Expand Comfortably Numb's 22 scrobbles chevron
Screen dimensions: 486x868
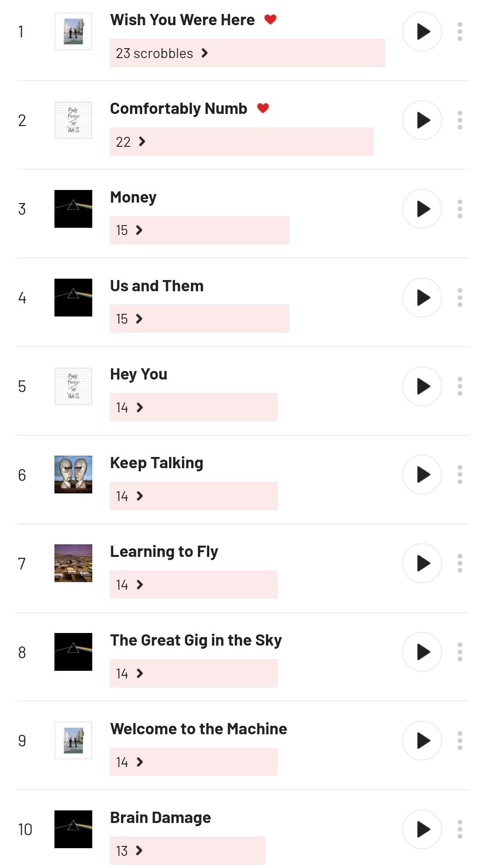pos(142,142)
